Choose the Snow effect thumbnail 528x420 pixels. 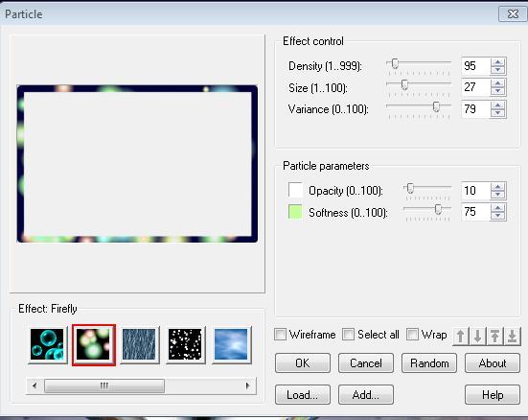point(185,344)
